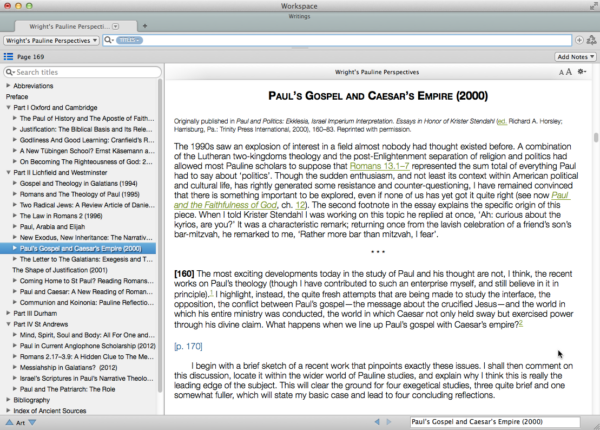Viewport: 600px width, 430px height.
Task: Select Paul and The Patriarch: The Role
Action: 67,389
